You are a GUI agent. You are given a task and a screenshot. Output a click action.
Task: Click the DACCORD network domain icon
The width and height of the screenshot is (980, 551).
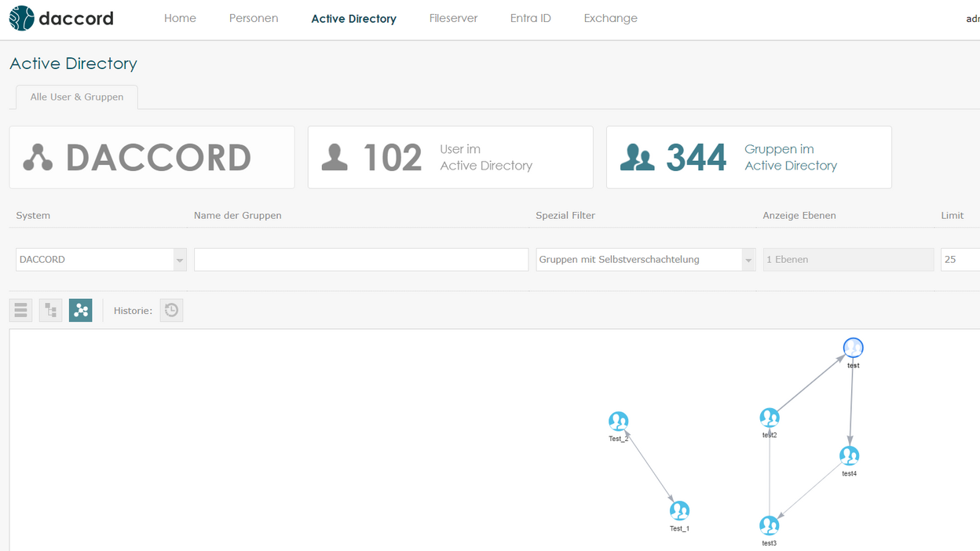pos(38,157)
